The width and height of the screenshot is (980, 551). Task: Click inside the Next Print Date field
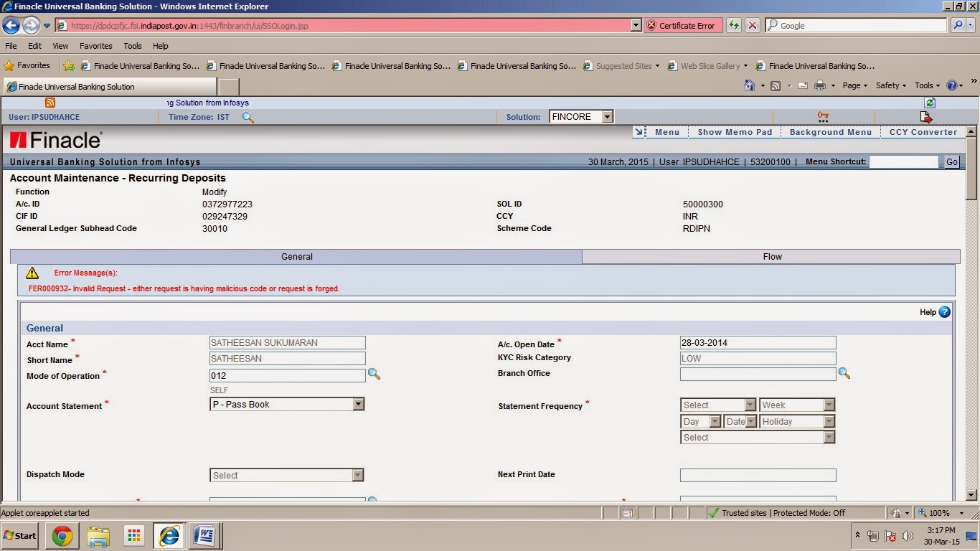[x=757, y=474]
